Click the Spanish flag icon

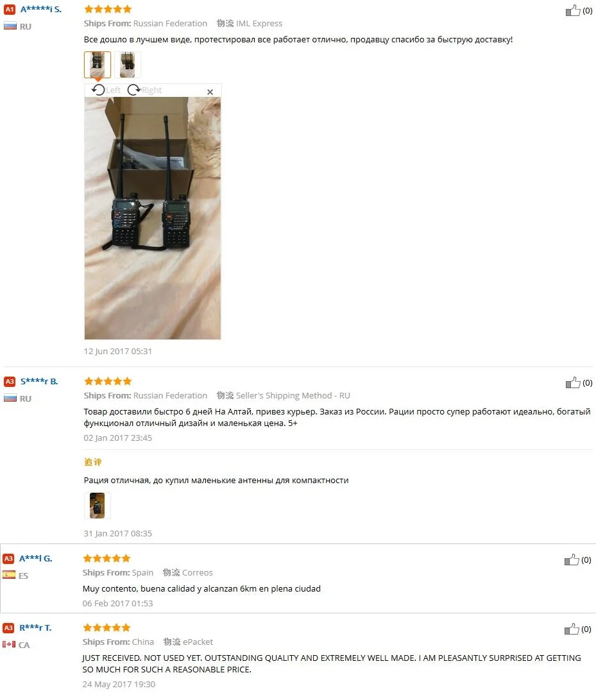click(x=9, y=575)
